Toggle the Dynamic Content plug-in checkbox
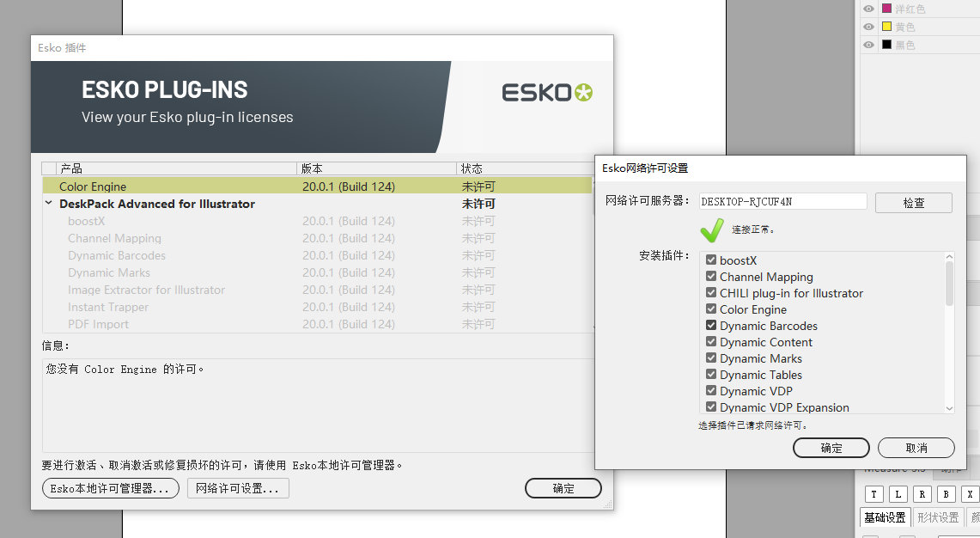 coord(711,341)
